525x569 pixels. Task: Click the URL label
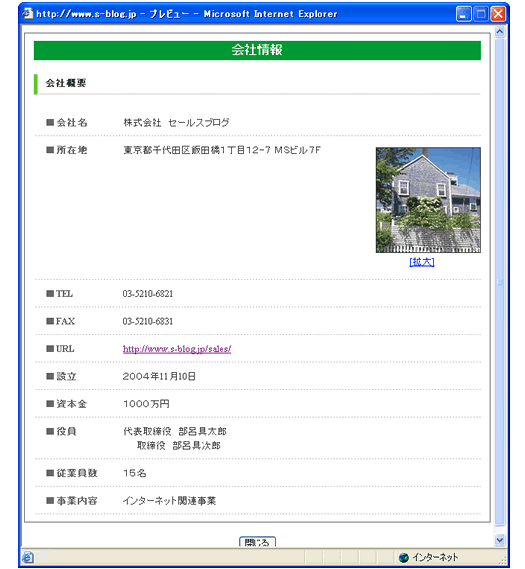pos(65,349)
